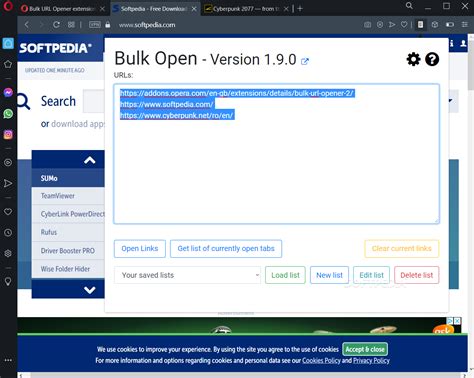
Task: Select Rufus in Softpedia list
Action: (68, 232)
